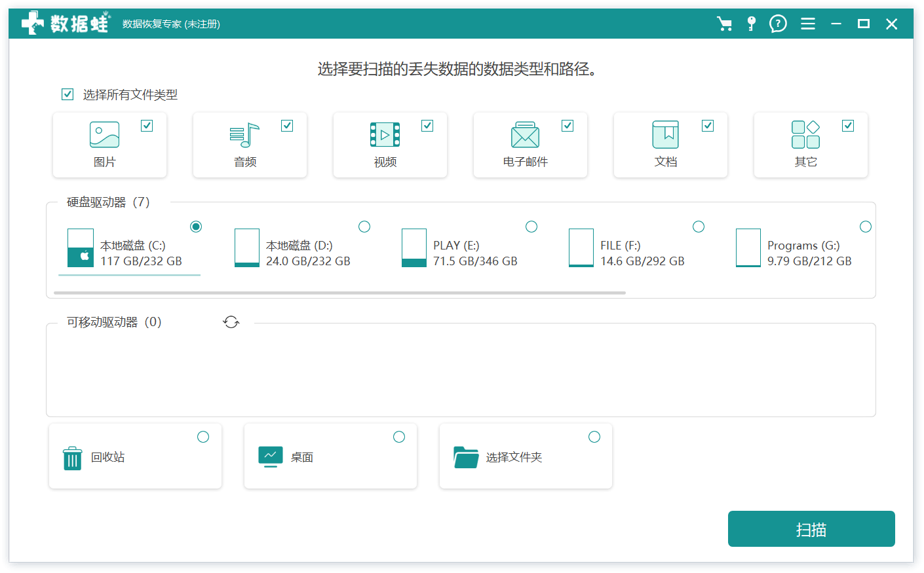Select the Programs (G:) radio button
924x573 pixels.
coord(866,227)
